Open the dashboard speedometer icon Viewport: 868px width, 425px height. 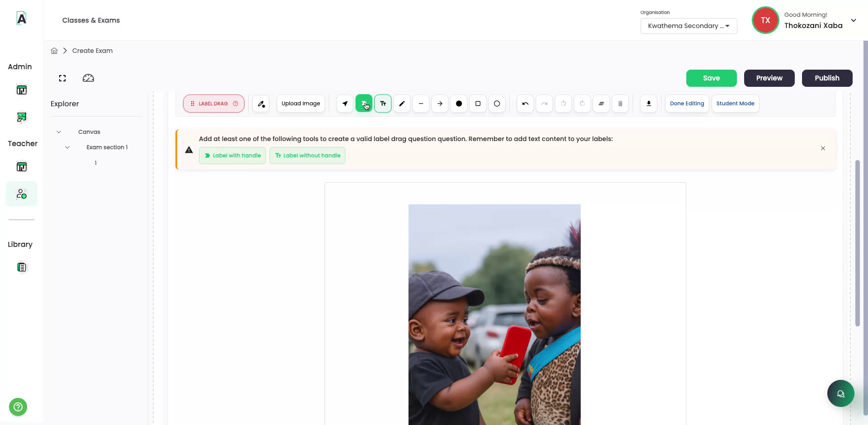coord(88,78)
